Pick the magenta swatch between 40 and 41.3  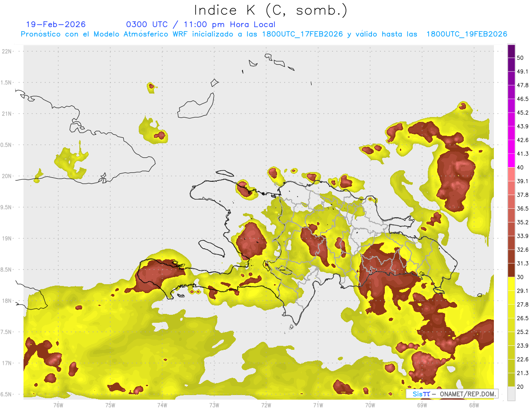tap(511, 160)
